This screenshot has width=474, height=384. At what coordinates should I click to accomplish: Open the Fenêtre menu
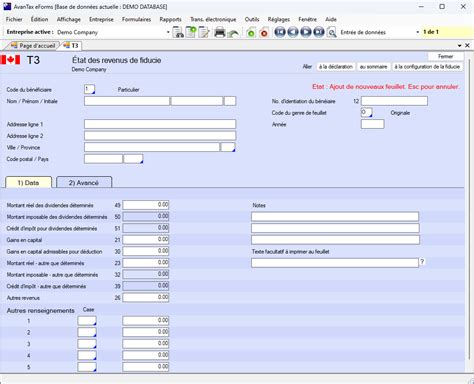pos(307,19)
